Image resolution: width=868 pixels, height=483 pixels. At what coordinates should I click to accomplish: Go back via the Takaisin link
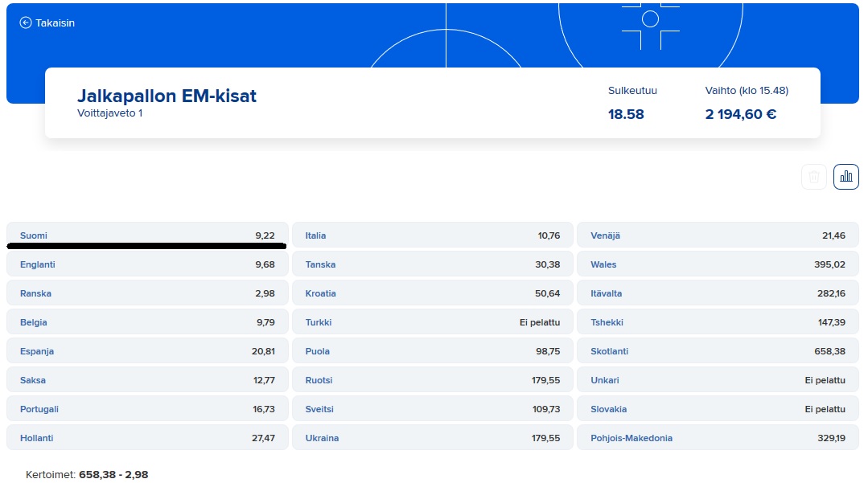55,23
